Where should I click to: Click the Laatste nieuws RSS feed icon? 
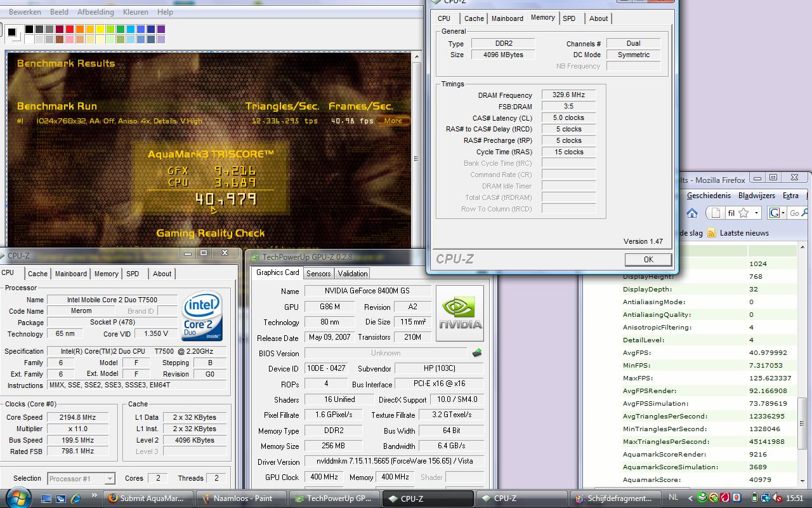tap(712, 233)
